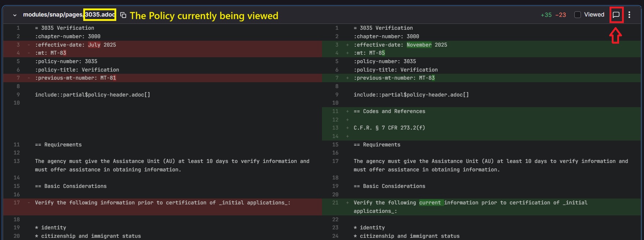Click the highlighted word November in added line
The image size is (644, 240).
[x=419, y=45]
